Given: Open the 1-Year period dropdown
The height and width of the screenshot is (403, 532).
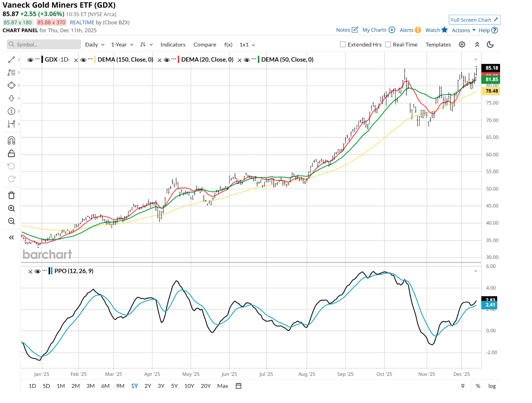Looking at the screenshot, I should [122, 45].
